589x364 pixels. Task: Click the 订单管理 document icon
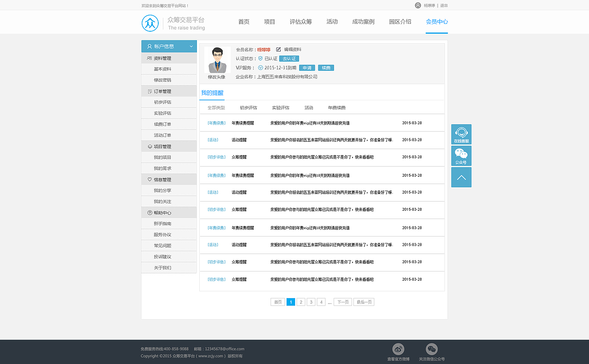150,92
